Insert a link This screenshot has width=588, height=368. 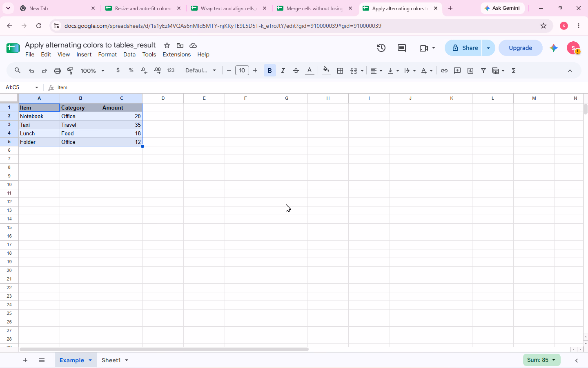(x=444, y=71)
